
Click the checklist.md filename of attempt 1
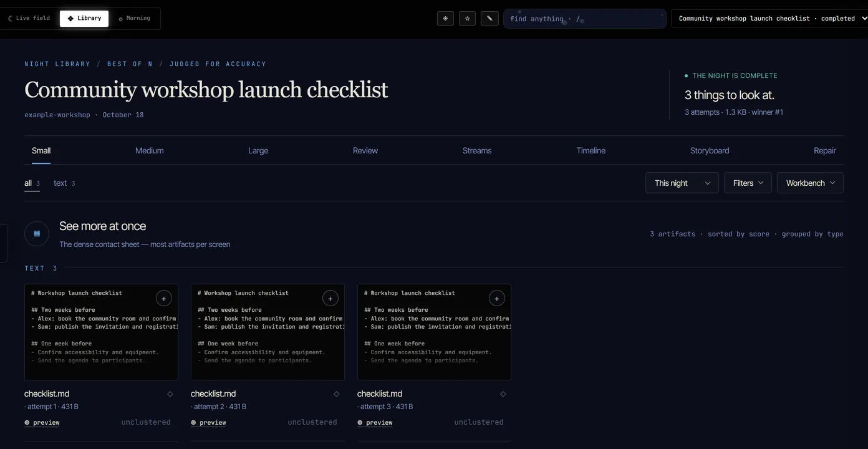(47, 394)
